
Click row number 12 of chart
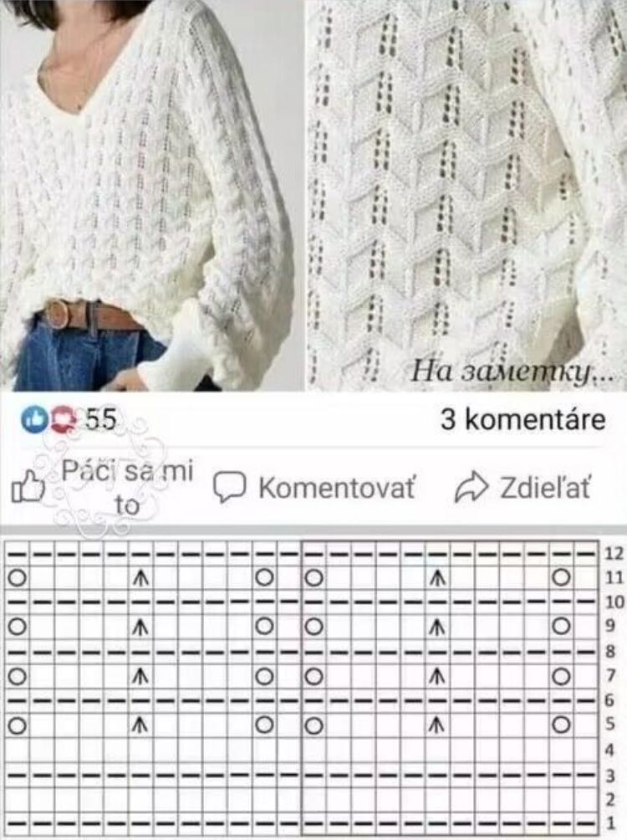coord(614,553)
